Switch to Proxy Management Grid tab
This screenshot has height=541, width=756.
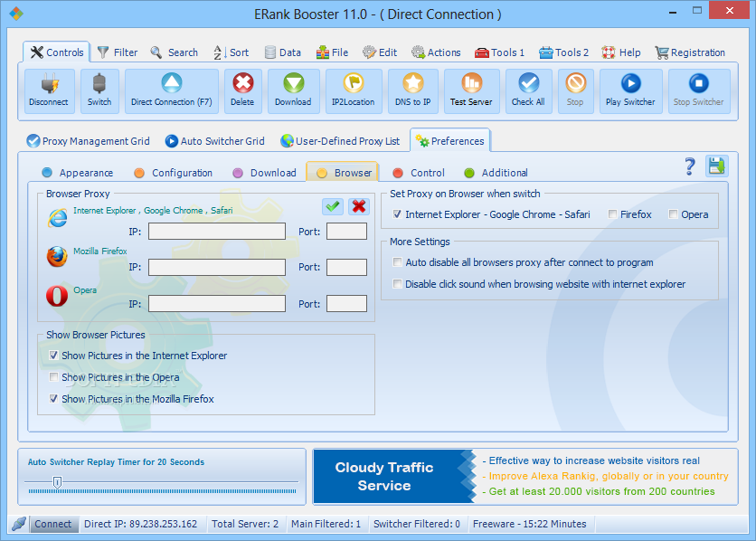[89, 141]
